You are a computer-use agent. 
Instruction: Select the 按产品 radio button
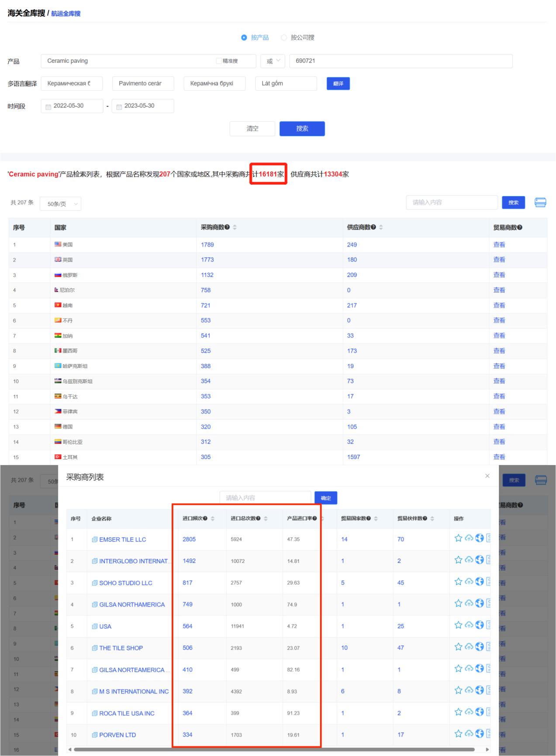(x=244, y=38)
